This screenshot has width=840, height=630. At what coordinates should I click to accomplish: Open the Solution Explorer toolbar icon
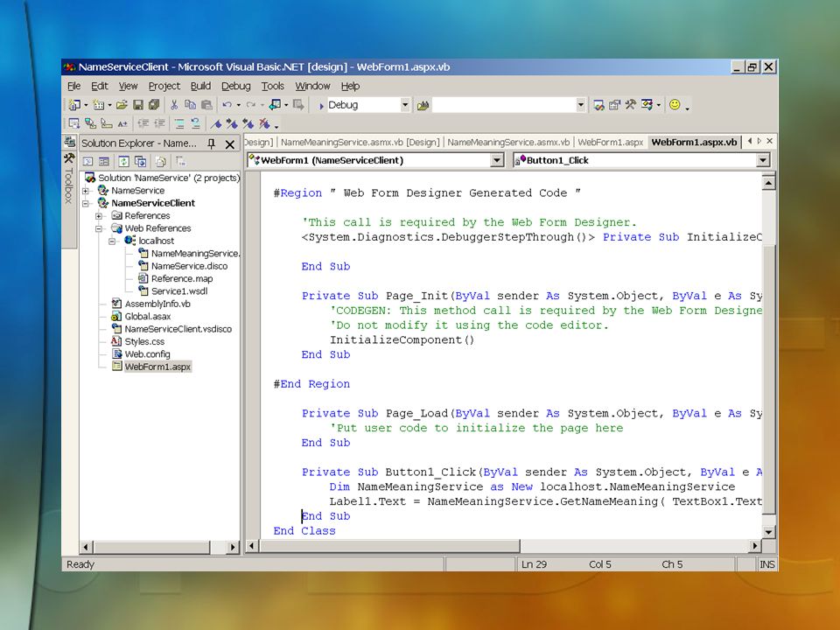point(598,105)
